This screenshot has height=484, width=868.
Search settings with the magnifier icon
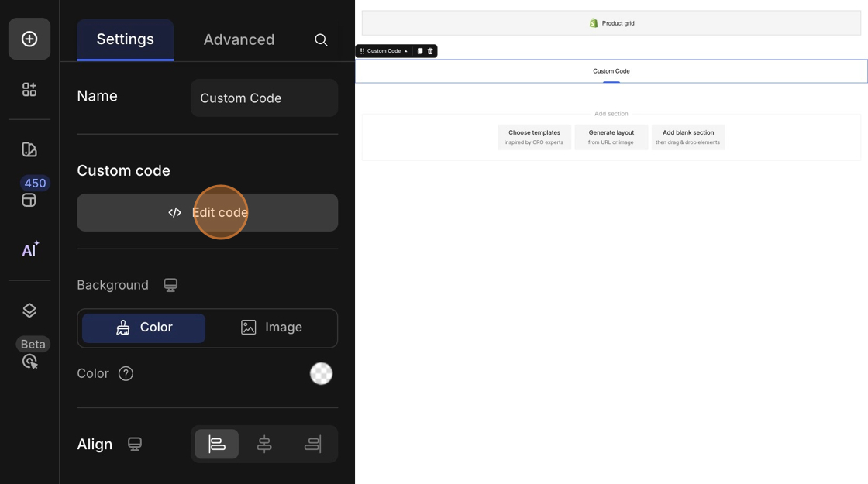(x=321, y=39)
